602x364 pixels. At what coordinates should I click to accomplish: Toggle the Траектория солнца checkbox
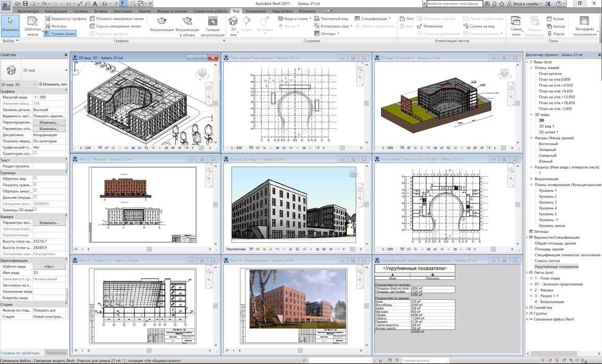[35, 153]
